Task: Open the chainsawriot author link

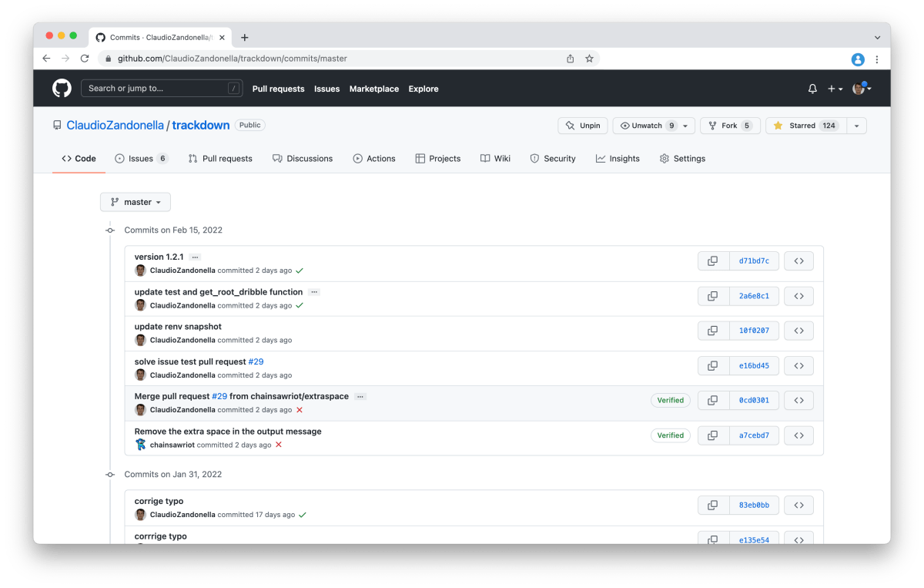Action: (172, 445)
